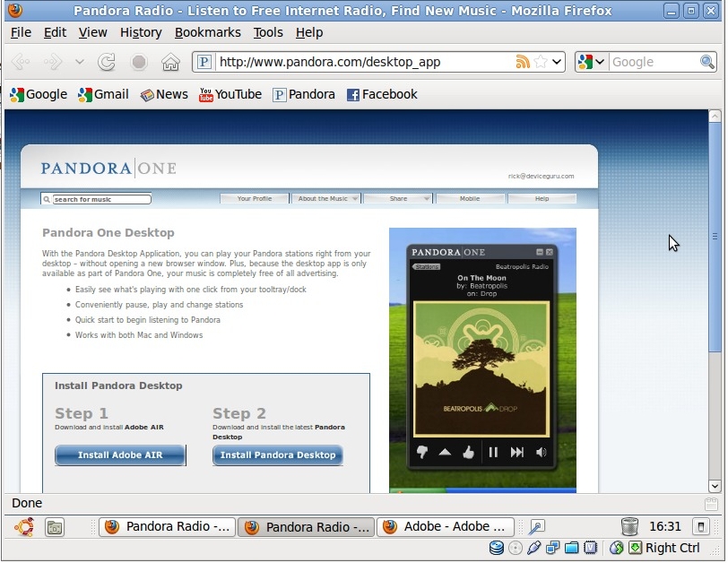This screenshot has height=563, width=728.
Task: Open the Ubuntu main menu icon
Action: [x=23, y=528]
